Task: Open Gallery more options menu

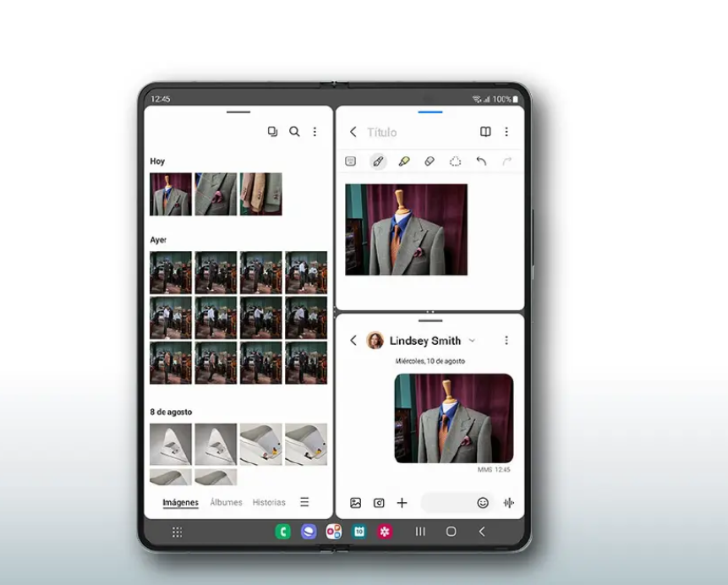Action: pos(315,132)
